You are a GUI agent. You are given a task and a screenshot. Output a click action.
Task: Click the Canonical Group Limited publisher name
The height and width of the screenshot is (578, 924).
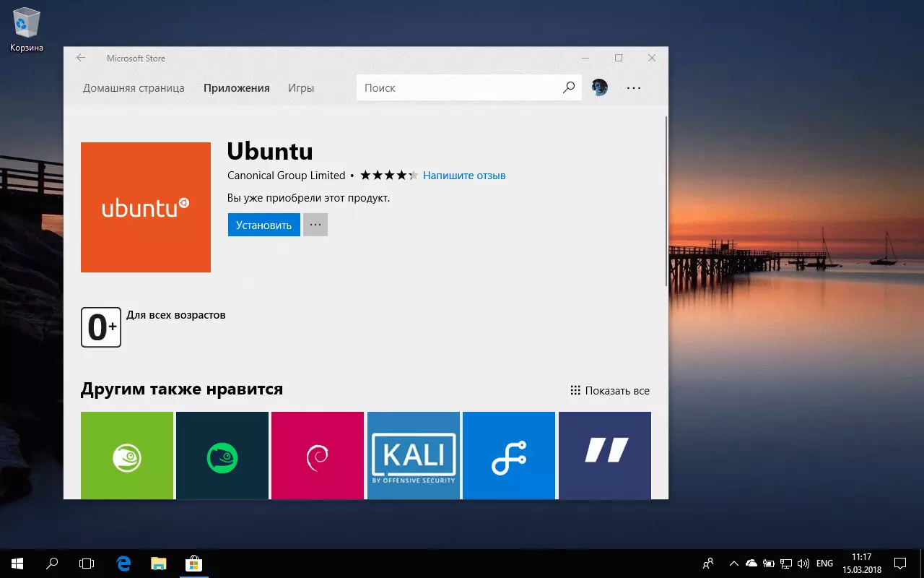click(x=287, y=176)
